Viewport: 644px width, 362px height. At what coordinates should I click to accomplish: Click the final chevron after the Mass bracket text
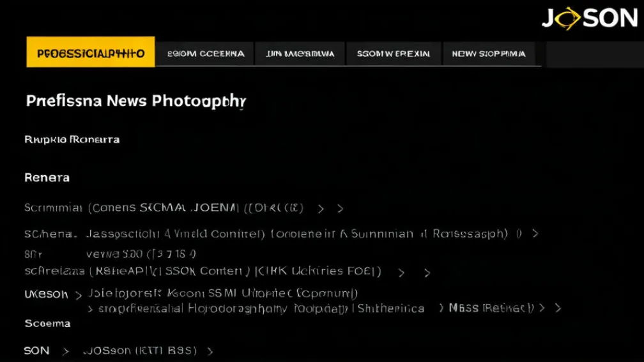558,308
